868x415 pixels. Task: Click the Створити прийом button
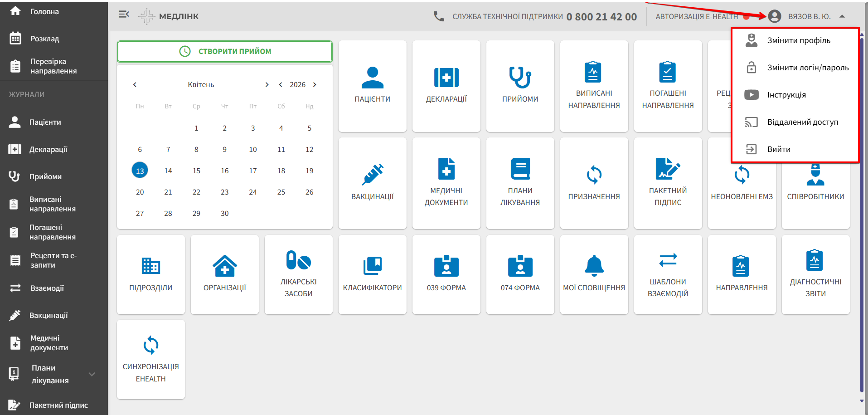tap(224, 51)
